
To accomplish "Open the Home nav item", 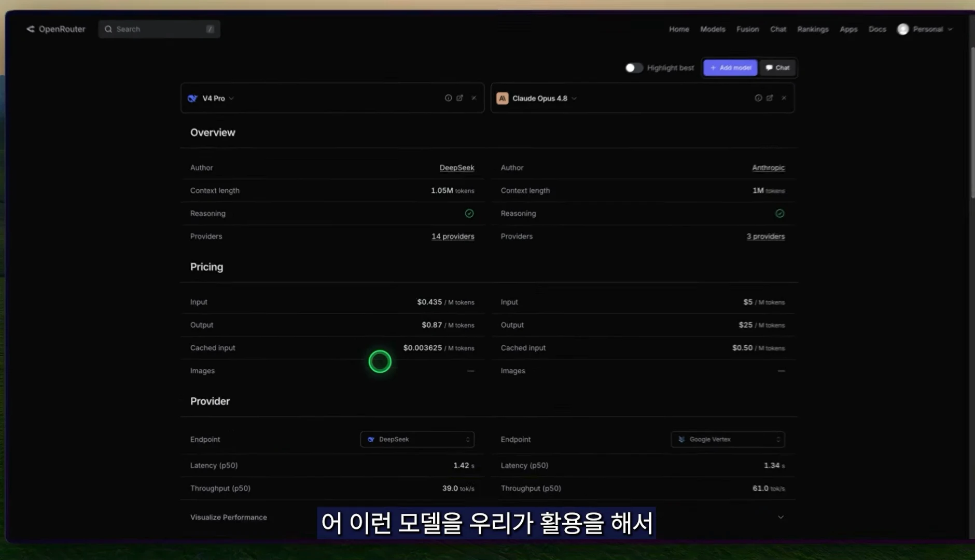I will (679, 29).
